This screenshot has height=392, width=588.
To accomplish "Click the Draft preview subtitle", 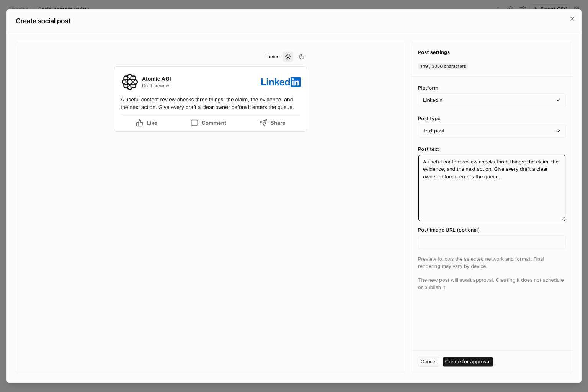I will [x=155, y=86].
